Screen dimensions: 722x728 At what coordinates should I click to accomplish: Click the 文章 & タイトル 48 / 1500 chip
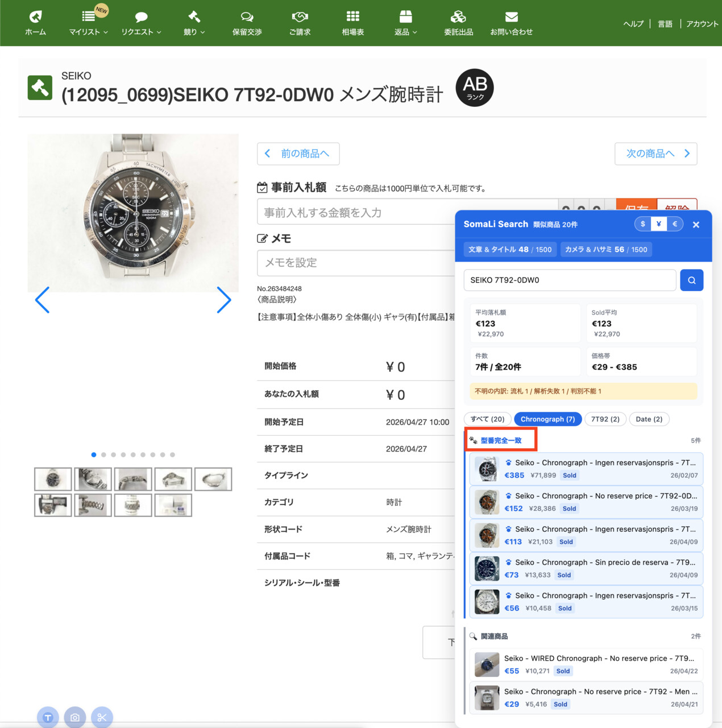[510, 249]
